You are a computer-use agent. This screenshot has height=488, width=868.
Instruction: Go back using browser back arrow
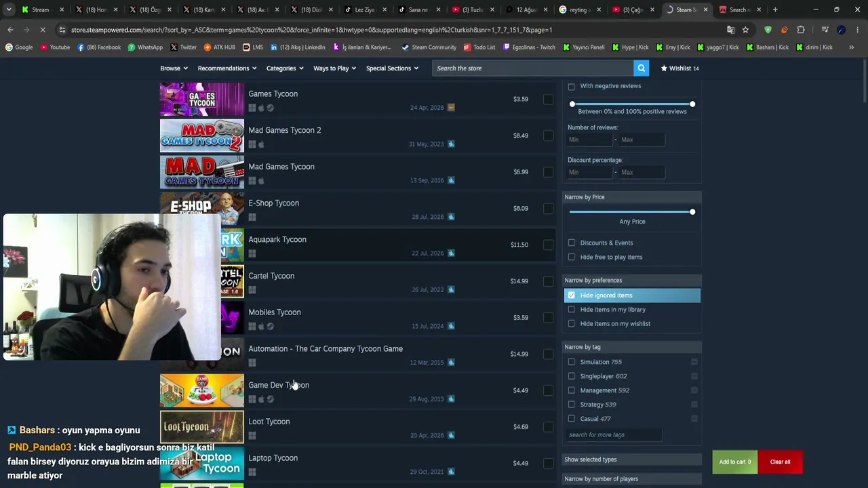10,30
